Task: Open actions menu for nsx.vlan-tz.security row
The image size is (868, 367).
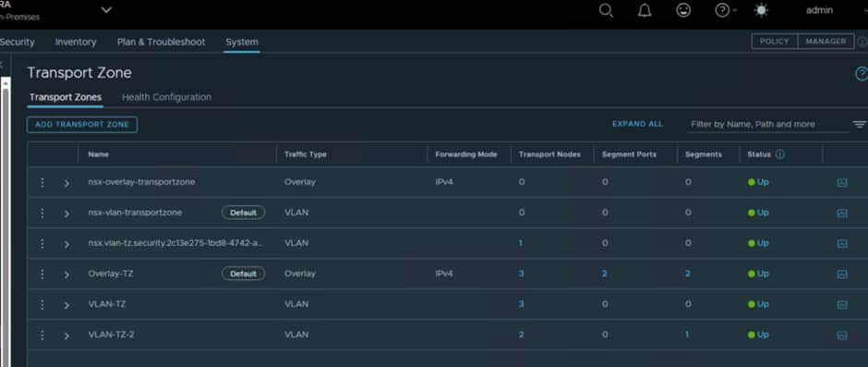Action: coord(42,243)
